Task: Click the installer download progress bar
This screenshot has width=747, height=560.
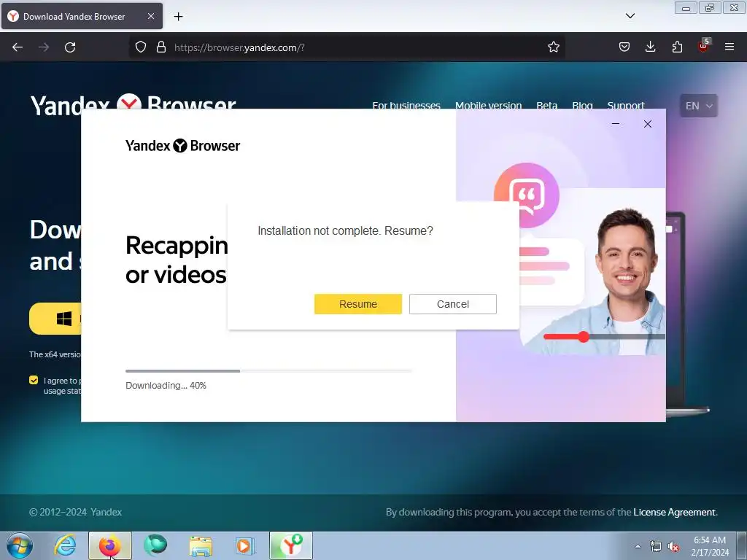Action: 268,370
